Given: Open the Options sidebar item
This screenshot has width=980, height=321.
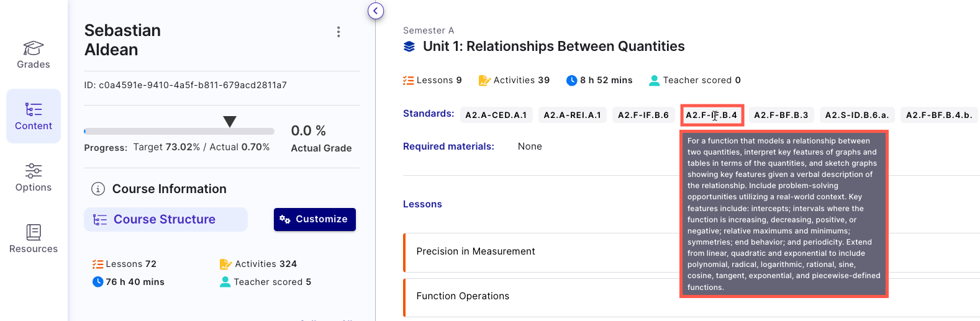Looking at the screenshot, I should (34, 178).
